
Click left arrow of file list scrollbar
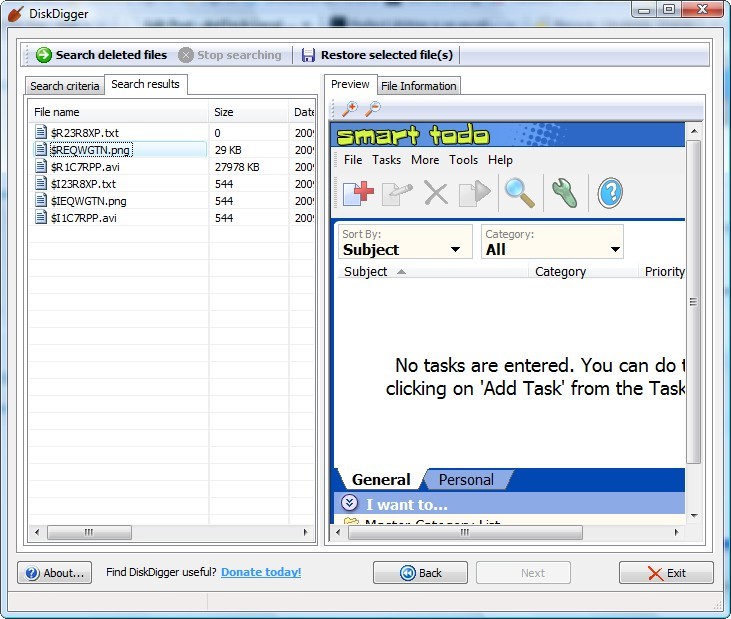37,532
